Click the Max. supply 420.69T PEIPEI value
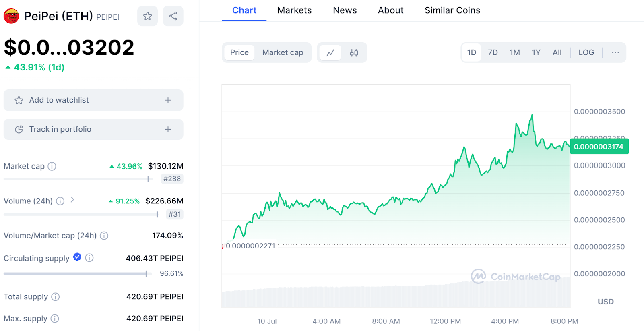 [x=155, y=319]
